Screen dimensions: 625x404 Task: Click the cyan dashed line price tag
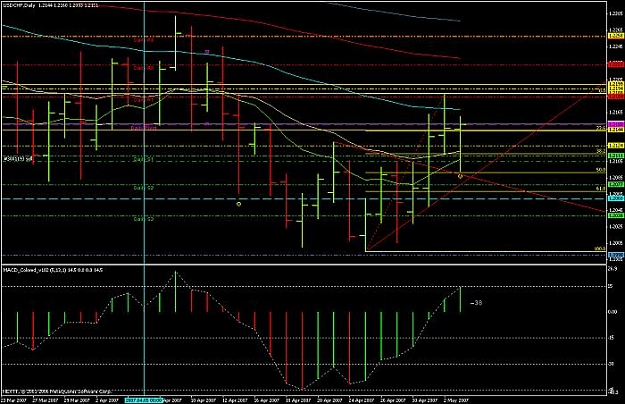[616, 198]
